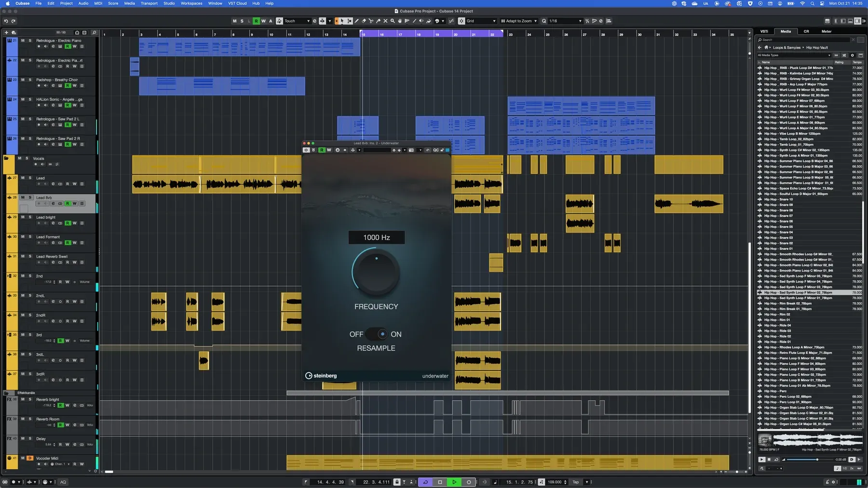Open the All Media Types dropdown

pyautogui.click(x=794, y=55)
